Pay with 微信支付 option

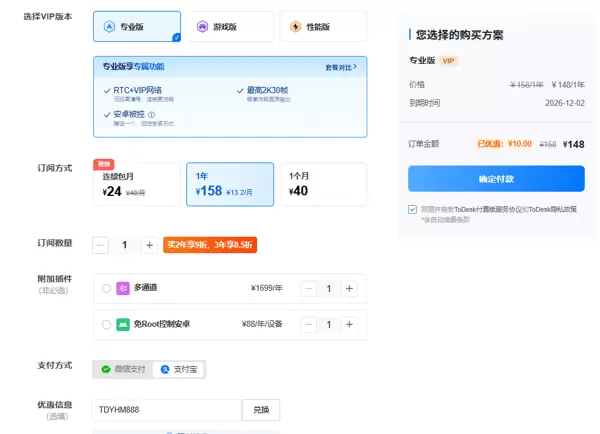[123, 369]
